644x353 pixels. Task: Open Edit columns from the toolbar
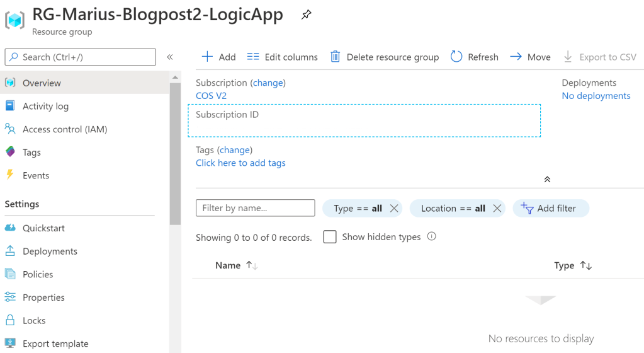click(282, 57)
